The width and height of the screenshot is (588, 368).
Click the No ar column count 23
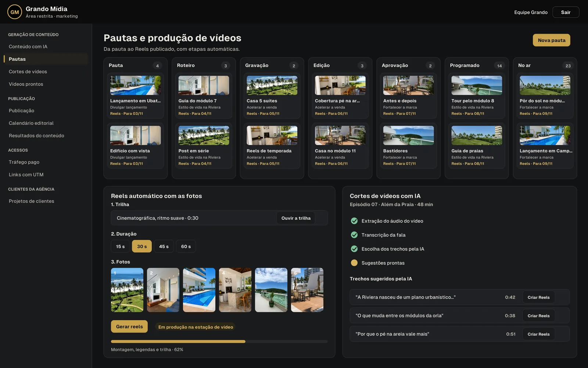(x=568, y=66)
